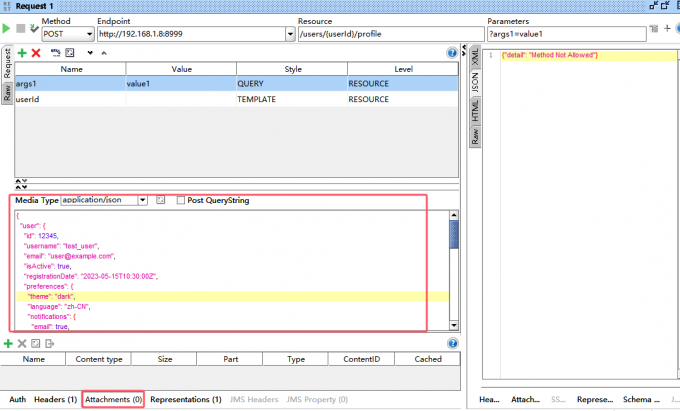Open the response Attach... tab
Screen dimensions: 680x411
pyautogui.click(x=525, y=399)
